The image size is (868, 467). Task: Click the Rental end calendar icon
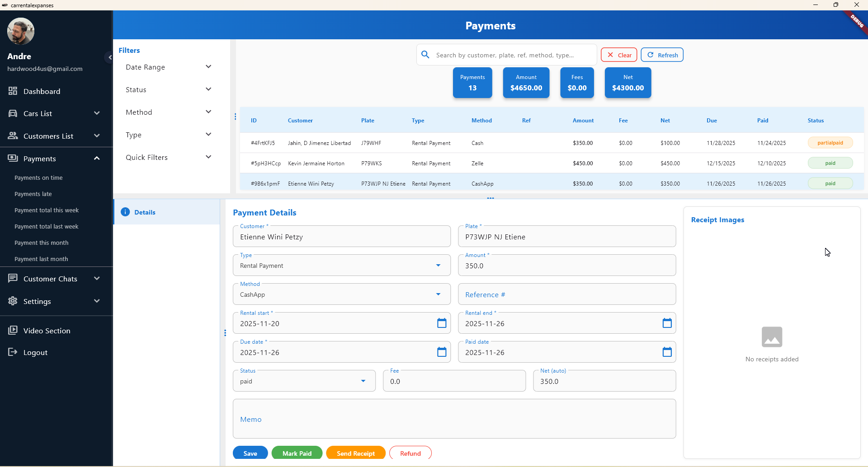tap(667, 323)
